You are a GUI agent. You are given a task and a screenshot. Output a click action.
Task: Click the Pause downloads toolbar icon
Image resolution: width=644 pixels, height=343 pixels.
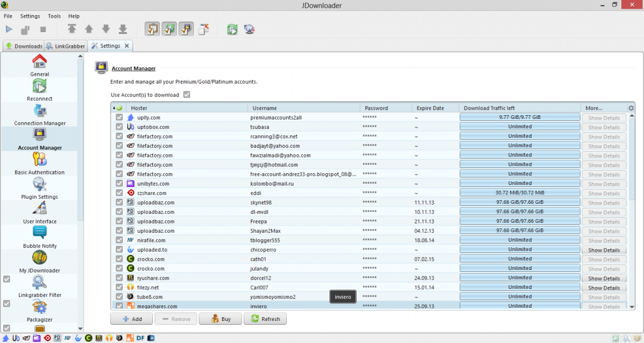click(x=25, y=30)
